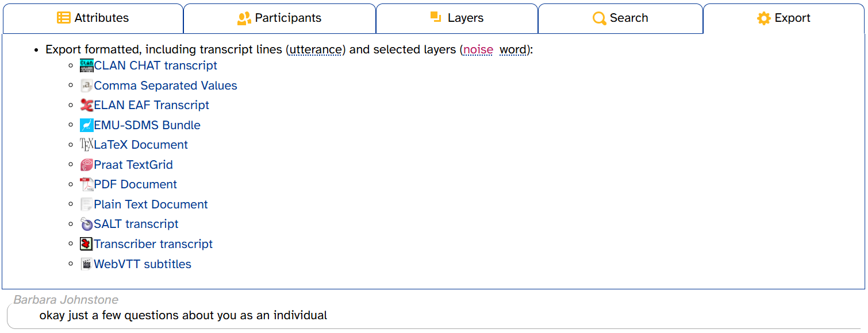Select the transcript line starting with okay
Viewport: 868px width, 333px height.
434,316
